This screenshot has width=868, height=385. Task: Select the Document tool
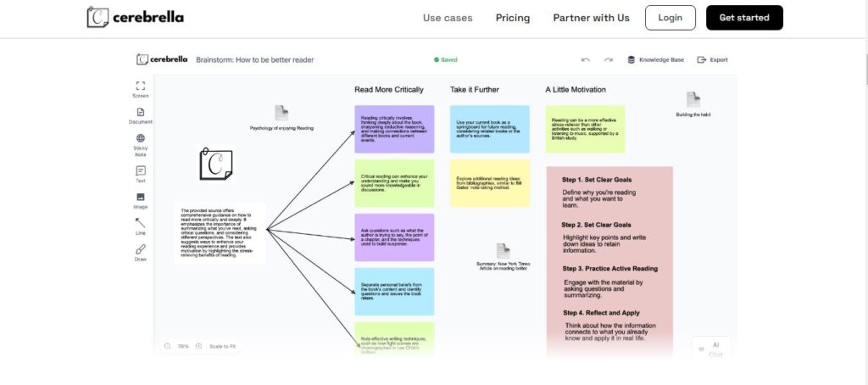coord(141,115)
